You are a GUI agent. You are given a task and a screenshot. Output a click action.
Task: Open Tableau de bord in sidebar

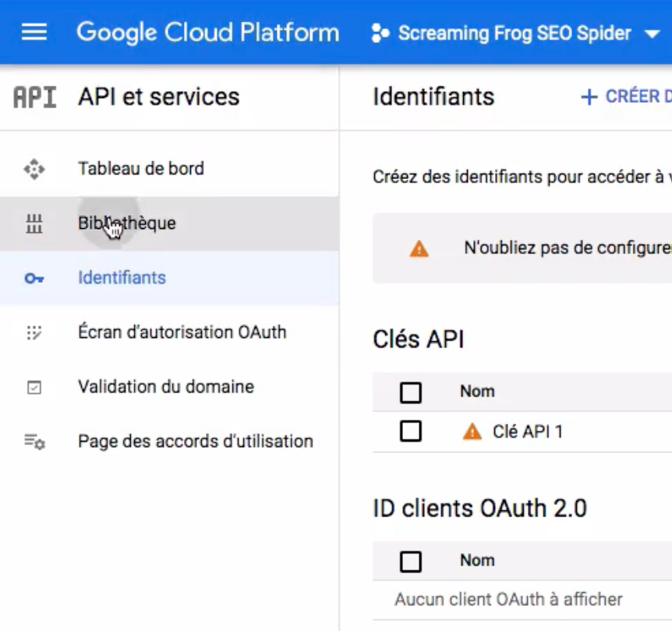169,169
